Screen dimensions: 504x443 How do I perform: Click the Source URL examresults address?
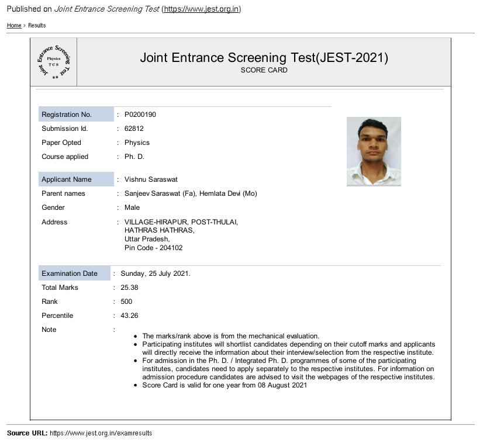pyautogui.click(x=101, y=433)
